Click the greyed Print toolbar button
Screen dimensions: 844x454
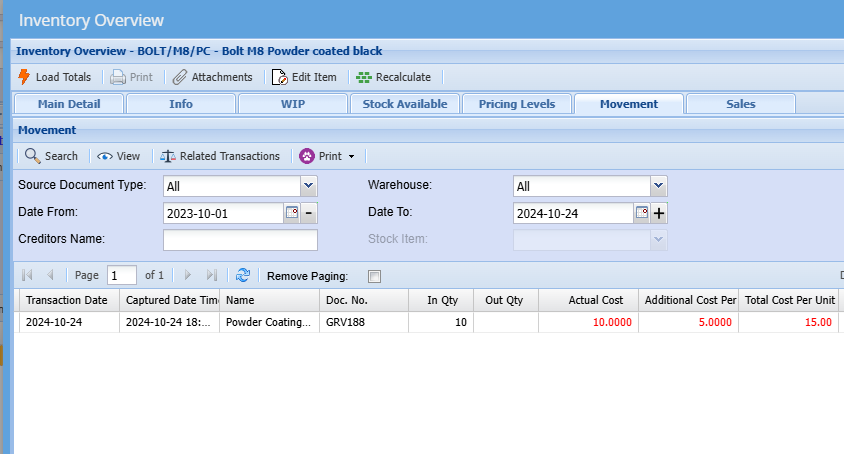point(132,77)
